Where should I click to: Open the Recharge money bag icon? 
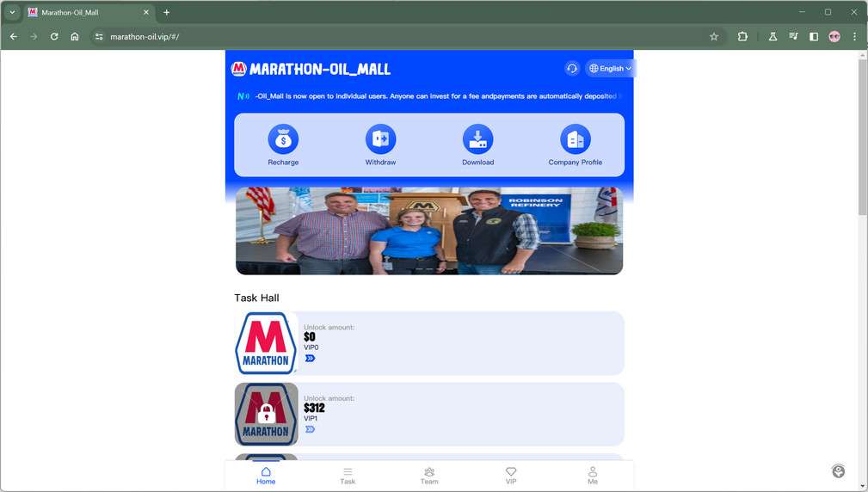(283, 138)
